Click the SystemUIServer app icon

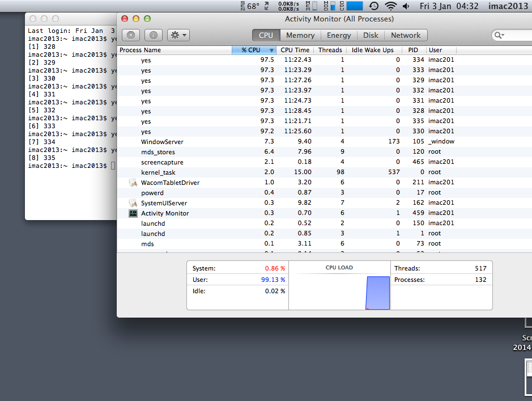133,202
